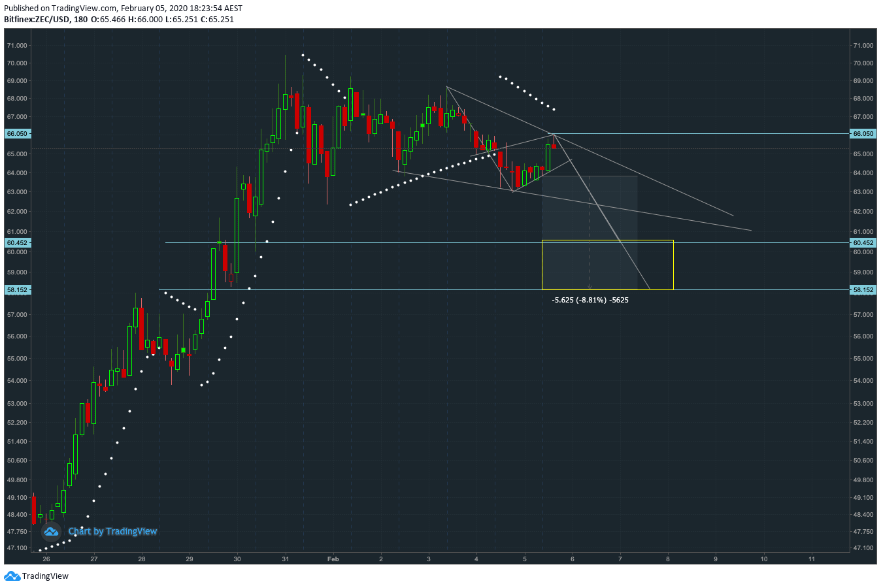Image resolution: width=881 pixels, height=588 pixels.
Task: Click the '-5.625 (-8.81%) -5625' measurement label
Action: coord(590,300)
